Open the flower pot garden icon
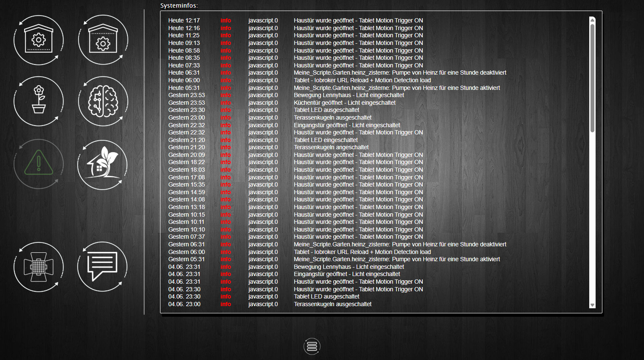 click(x=39, y=101)
